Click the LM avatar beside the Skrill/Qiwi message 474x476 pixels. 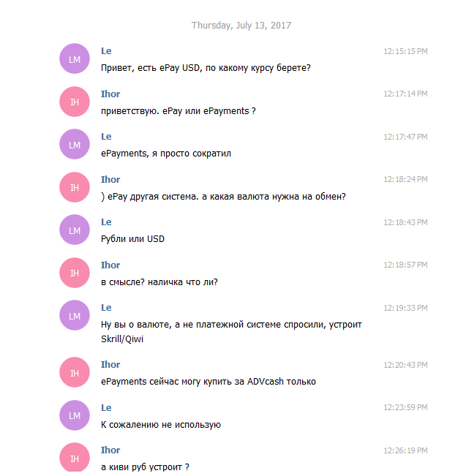pyautogui.click(x=75, y=315)
